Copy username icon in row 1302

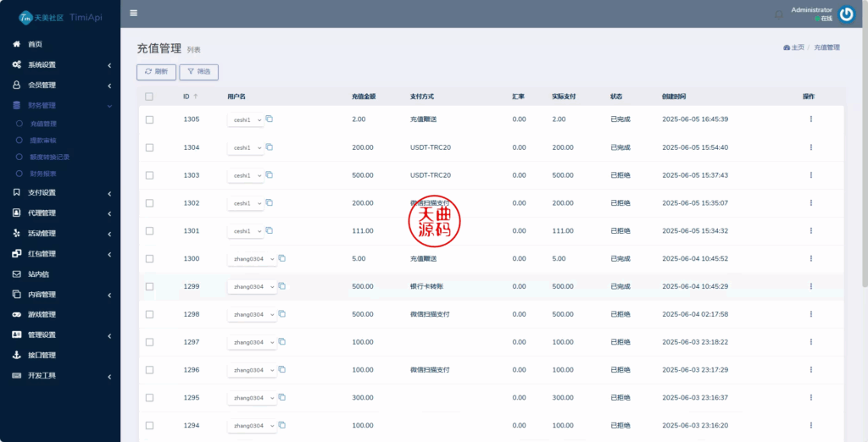(269, 202)
